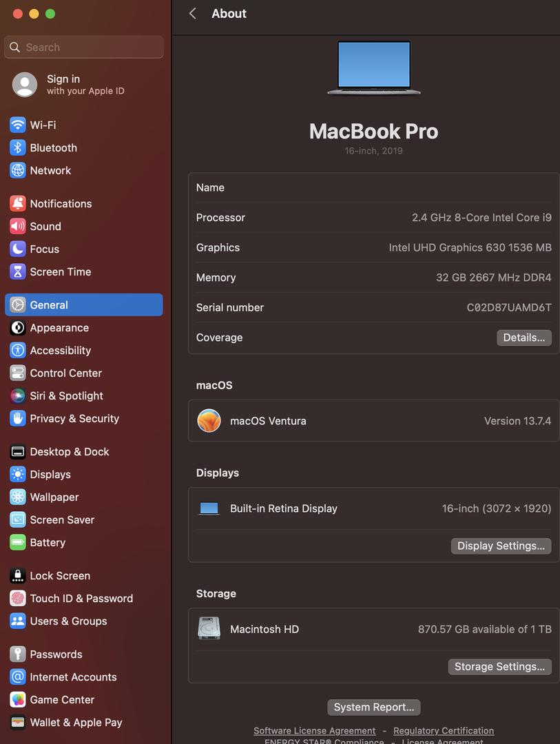Image resolution: width=560 pixels, height=744 pixels.
Task: Click the Appearance icon in sidebar
Action: [x=17, y=327]
